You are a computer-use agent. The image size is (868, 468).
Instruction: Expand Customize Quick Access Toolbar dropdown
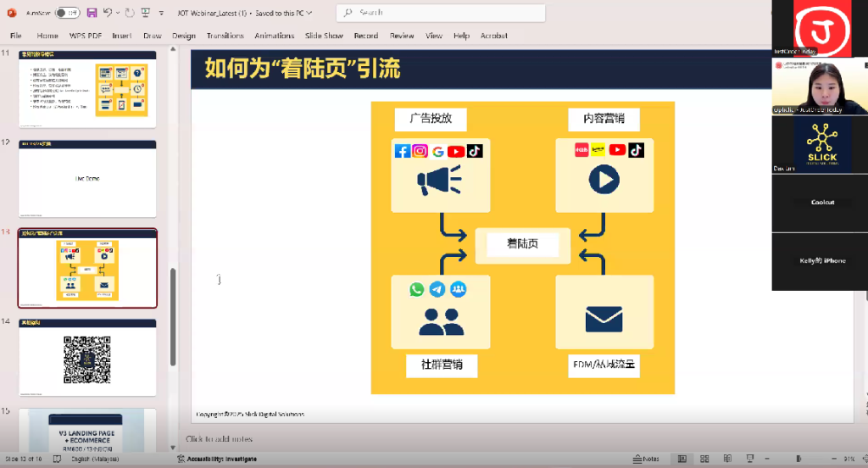[x=162, y=13]
